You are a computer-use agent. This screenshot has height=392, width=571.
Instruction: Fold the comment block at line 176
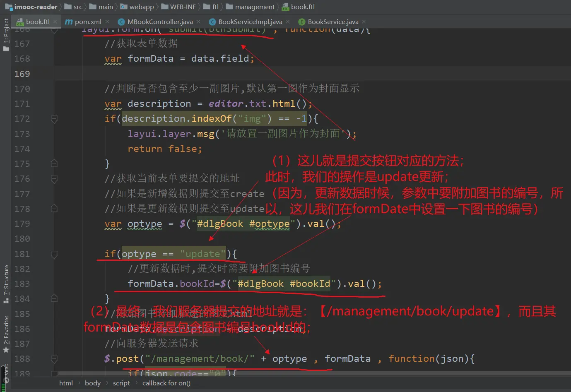[x=54, y=179]
